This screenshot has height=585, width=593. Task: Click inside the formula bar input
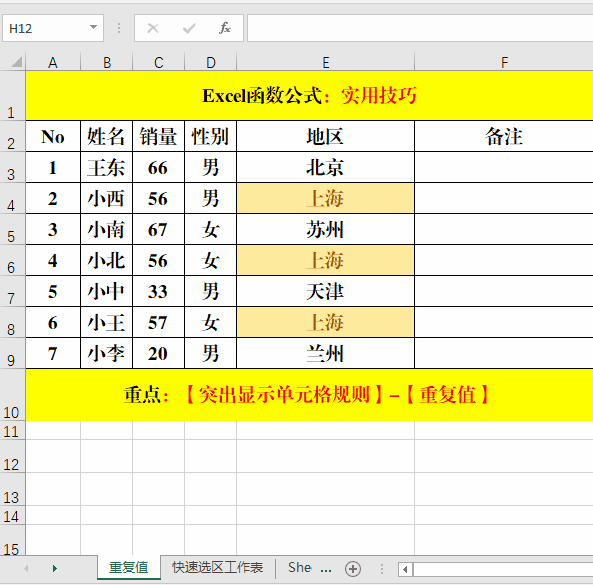point(420,28)
